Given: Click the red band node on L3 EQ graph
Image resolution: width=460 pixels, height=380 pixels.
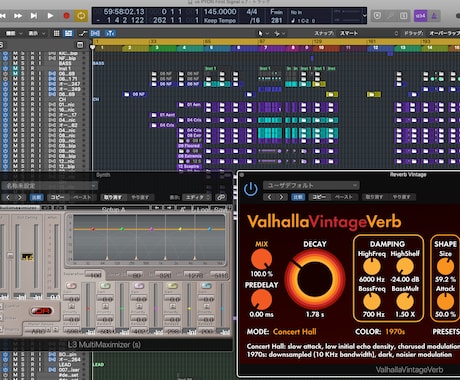Looking at the screenshot, I should pyautogui.click(x=93, y=229).
